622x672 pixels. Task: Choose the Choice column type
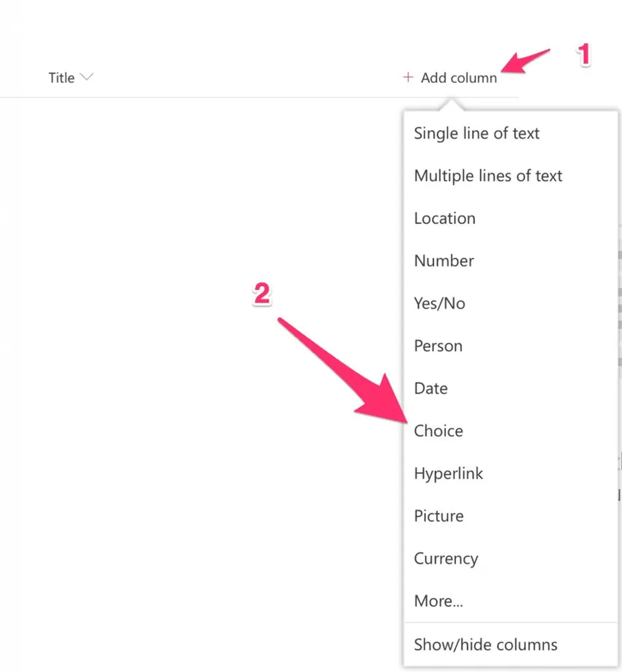pos(438,431)
